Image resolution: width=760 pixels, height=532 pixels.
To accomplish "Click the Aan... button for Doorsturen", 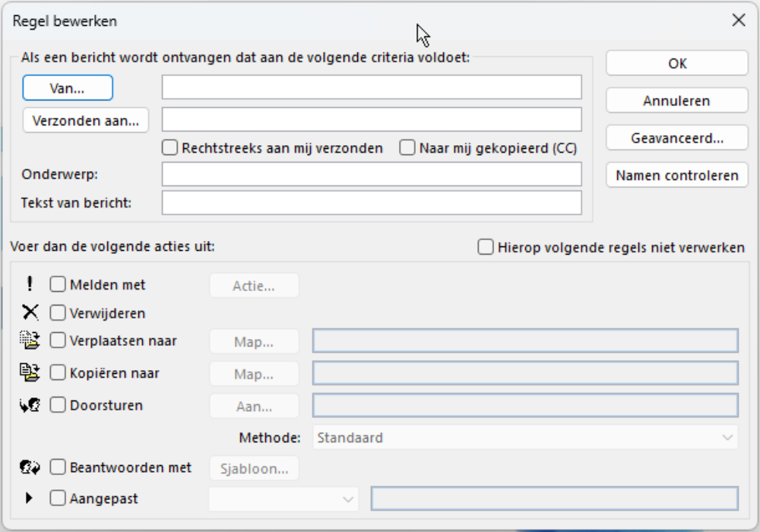I will (254, 406).
